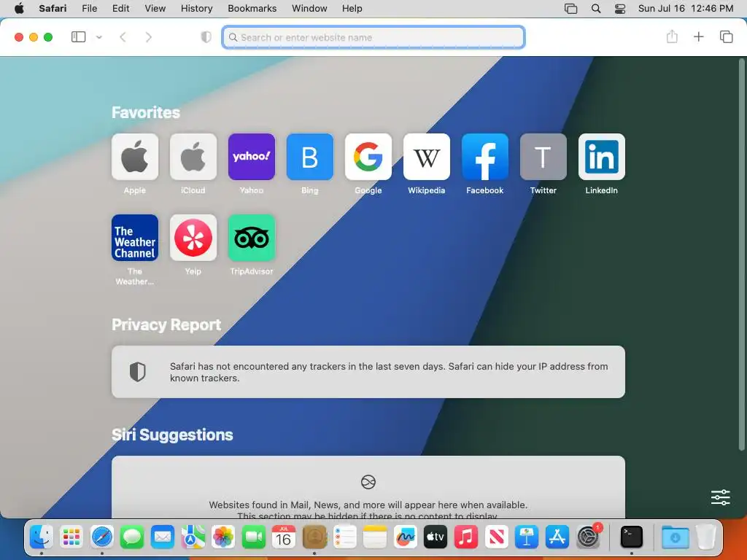747x560 pixels.
Task: Open Launchpad from the Dock
Action: coord(71,537)
